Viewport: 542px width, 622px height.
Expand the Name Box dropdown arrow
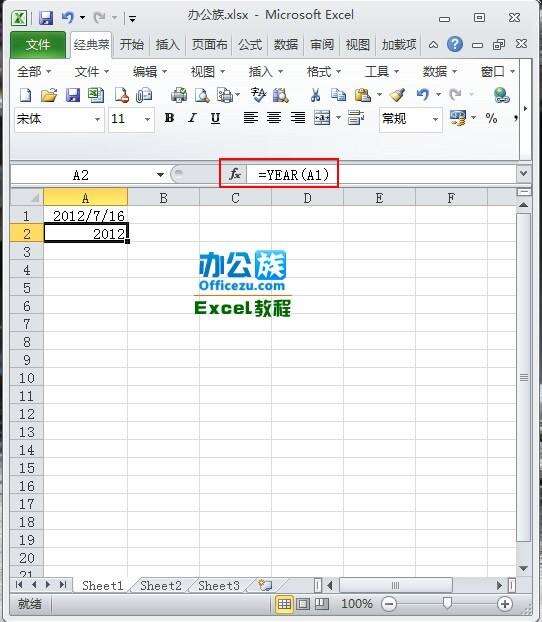160,175
